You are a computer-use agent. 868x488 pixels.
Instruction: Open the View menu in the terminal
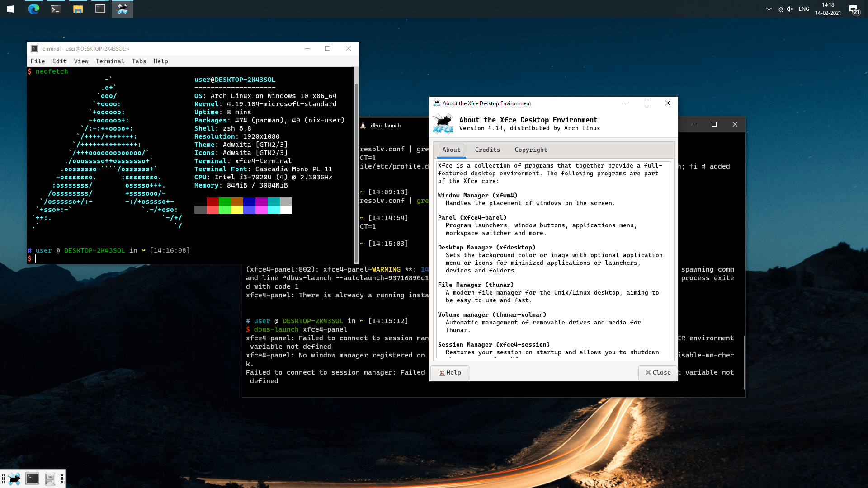(x=81, y=61)
